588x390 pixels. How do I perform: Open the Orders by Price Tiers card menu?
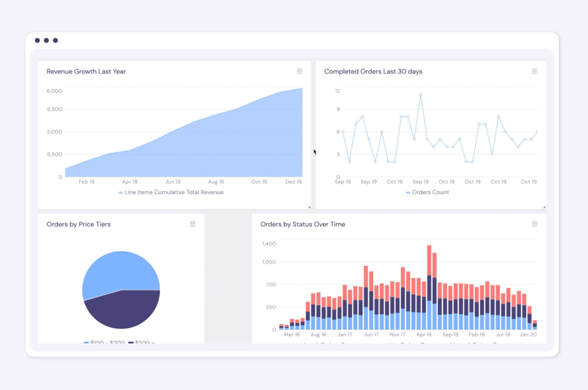(192, 224)
